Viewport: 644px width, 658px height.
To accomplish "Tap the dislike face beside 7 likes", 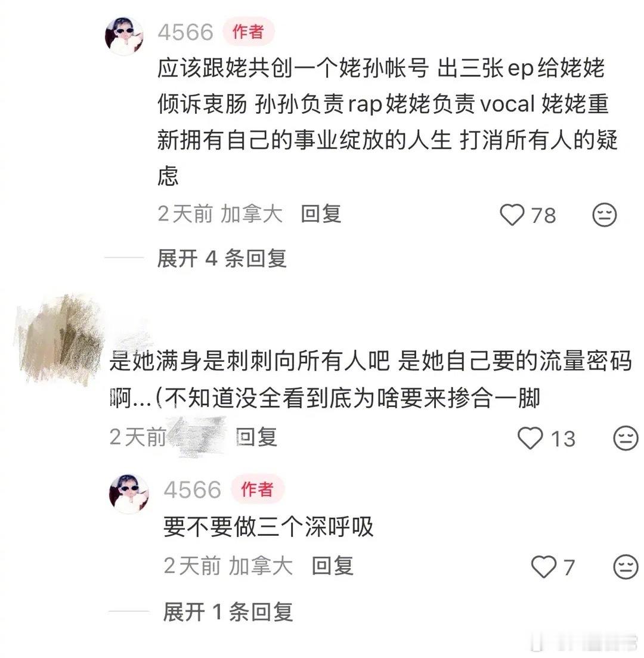I will point(626,567).
